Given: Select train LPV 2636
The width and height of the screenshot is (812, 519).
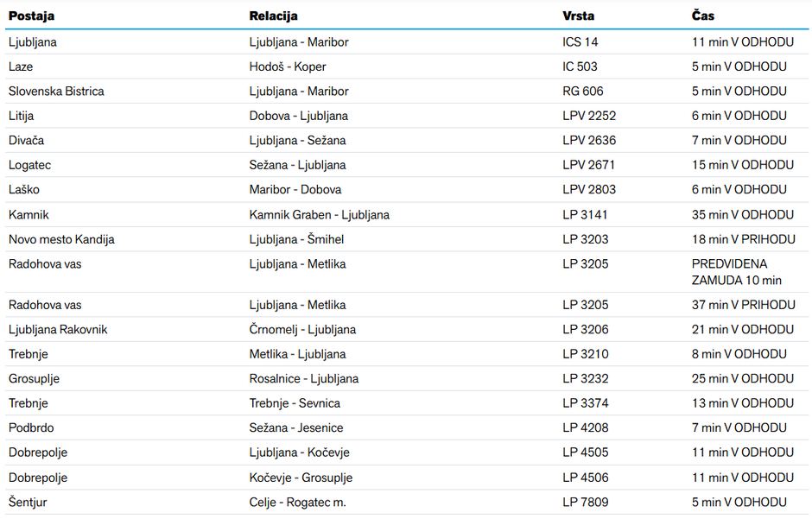Looking at the screenshot, I should click(x=589, y=140).
